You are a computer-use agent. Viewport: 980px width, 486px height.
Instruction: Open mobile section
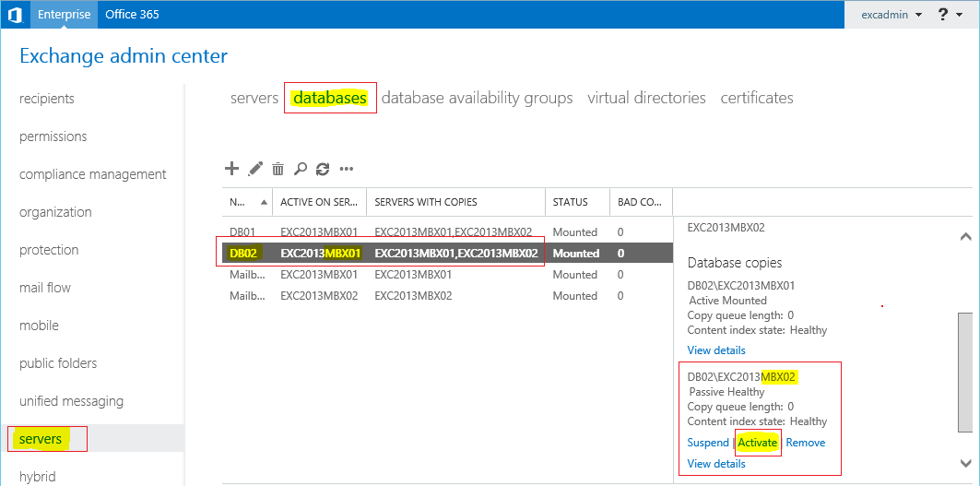tap(39, 326)
